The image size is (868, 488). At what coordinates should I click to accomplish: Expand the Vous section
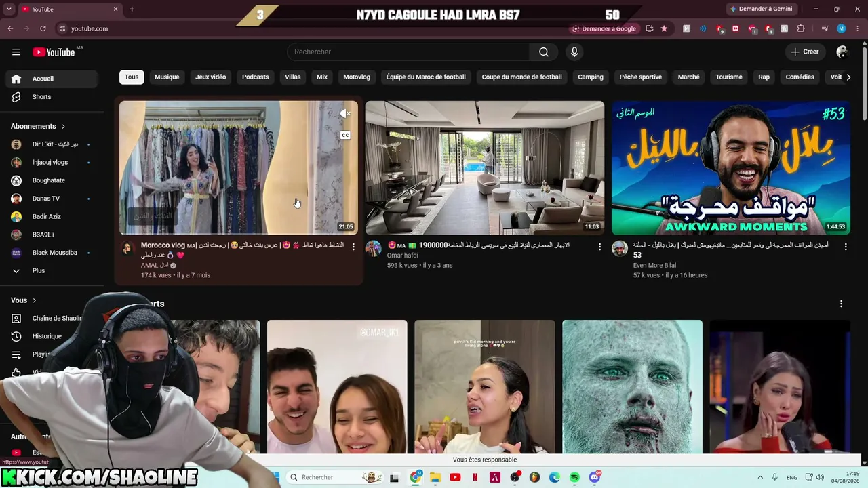tap(24, 300)
